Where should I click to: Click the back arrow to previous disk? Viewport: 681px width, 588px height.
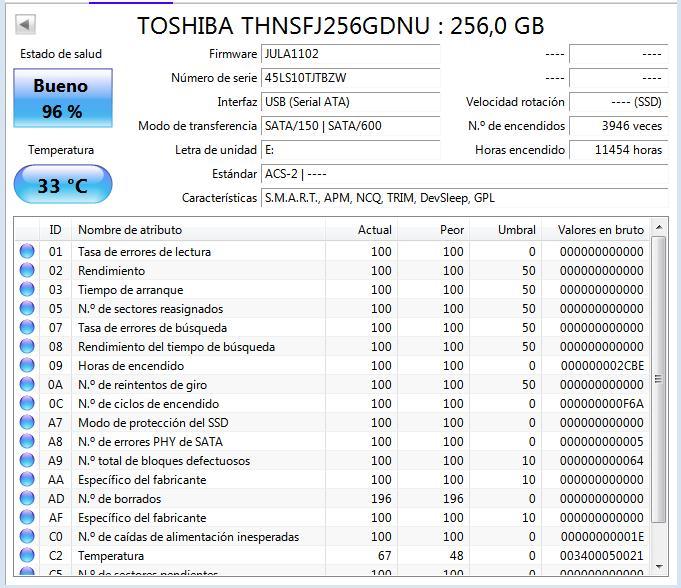tap(25, 24)
